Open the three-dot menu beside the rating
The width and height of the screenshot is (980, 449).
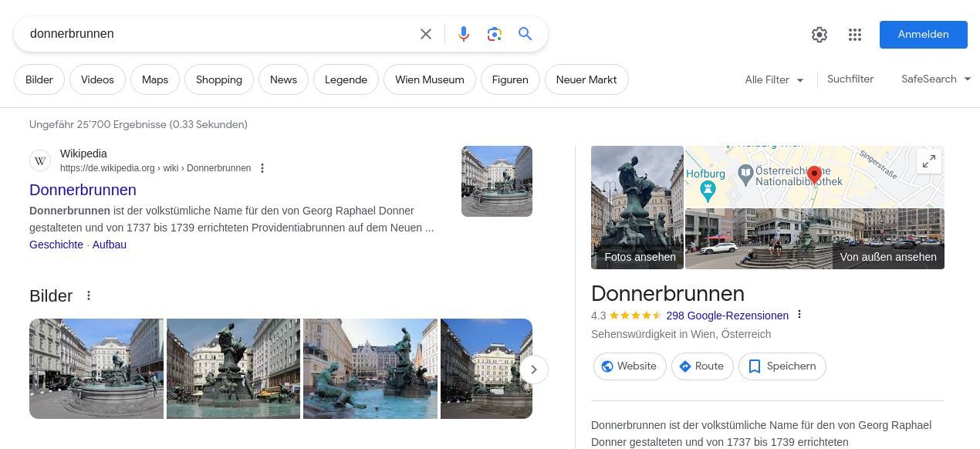pyautogui.click(x=799, y=315)
